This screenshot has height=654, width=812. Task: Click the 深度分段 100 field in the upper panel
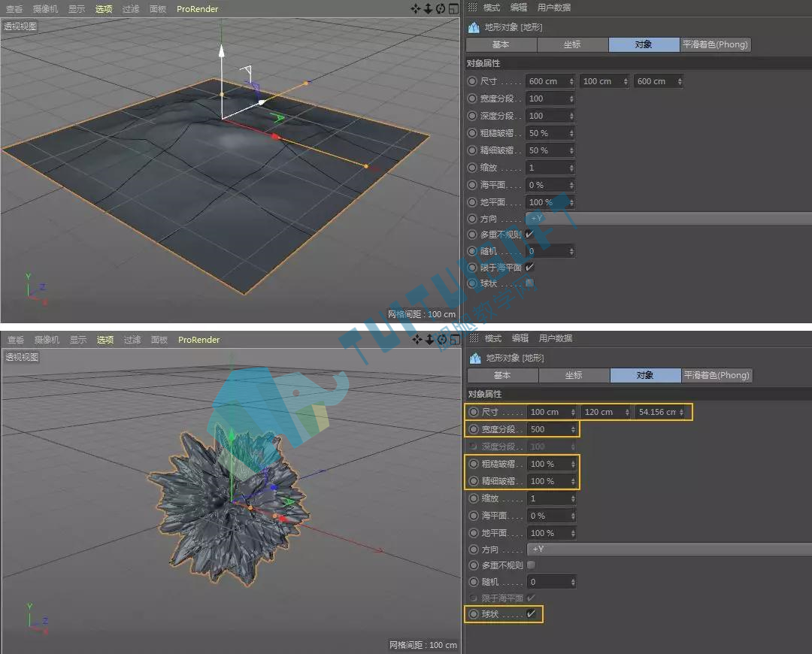pos(550,116)
